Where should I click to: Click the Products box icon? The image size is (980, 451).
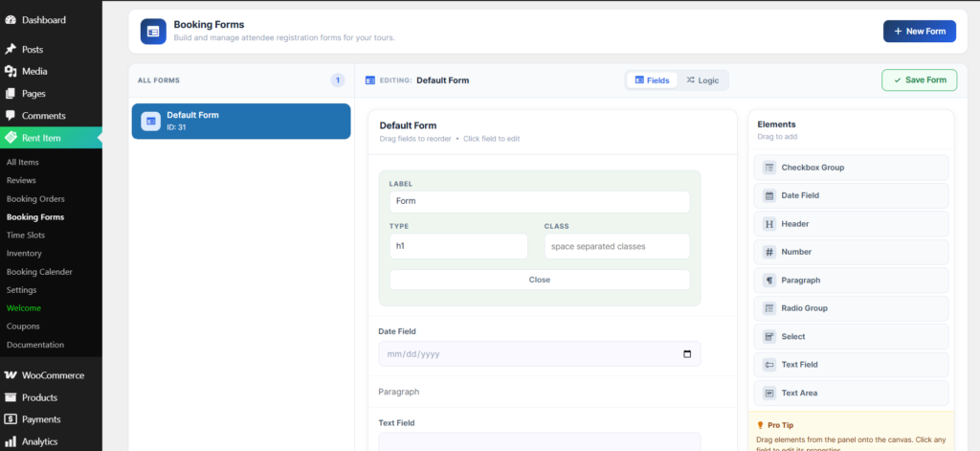[x=10, y=397]
